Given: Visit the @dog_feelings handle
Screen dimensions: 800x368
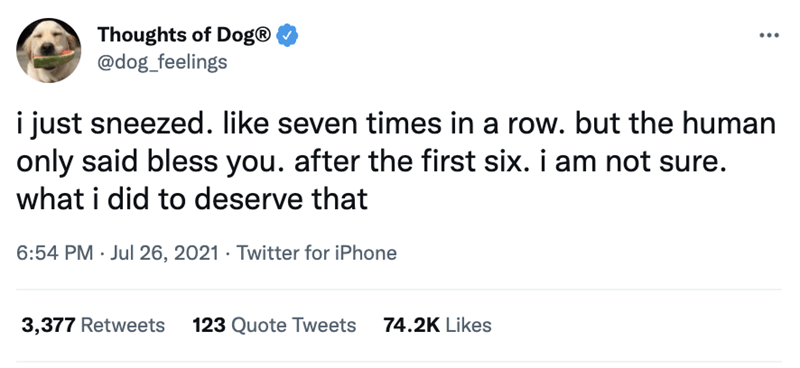Looking at the screenshot, I should coord(162,63).
